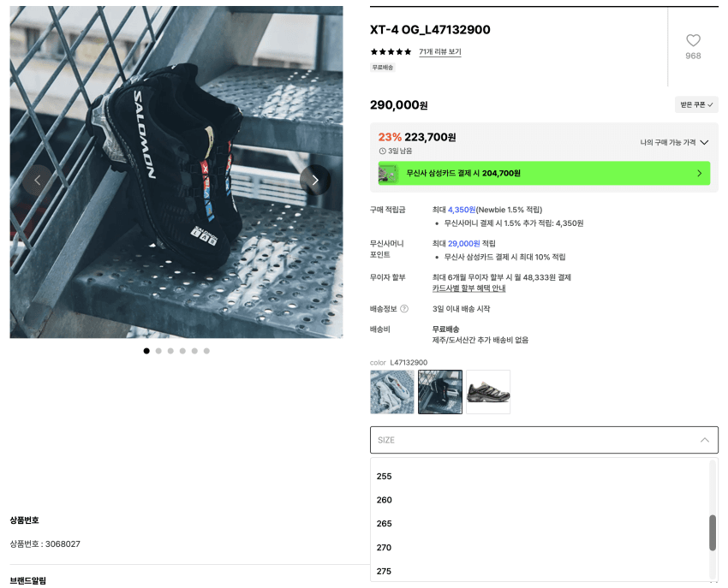This screenshot has width=728, height=588.
Task: Jump to the third carousel image dot
Action: pyautogui.click(x=170, y=351)
